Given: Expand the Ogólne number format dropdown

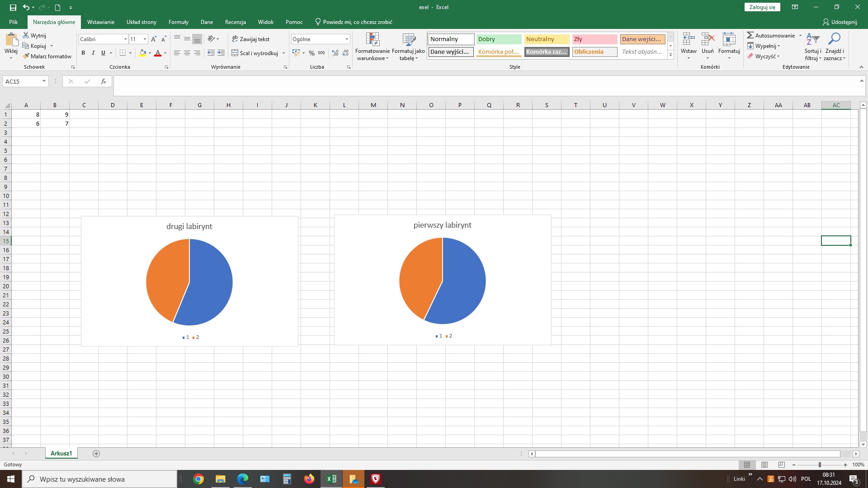Looking at the screenshot, I should click(347, 39).
